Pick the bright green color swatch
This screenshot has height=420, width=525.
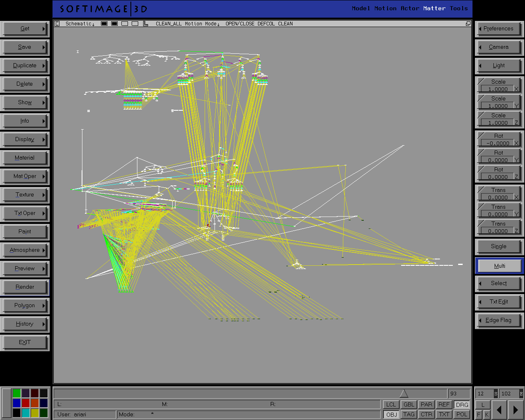[x=16, y=393]
